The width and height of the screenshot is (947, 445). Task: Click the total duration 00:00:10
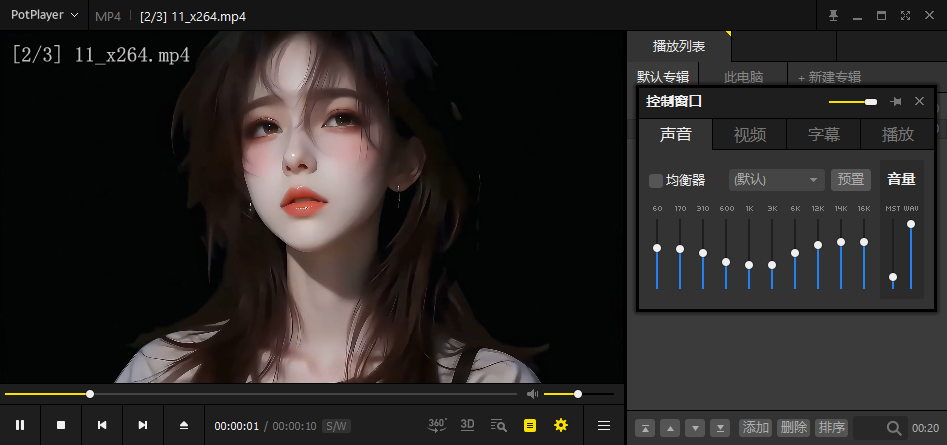point(294,426)
